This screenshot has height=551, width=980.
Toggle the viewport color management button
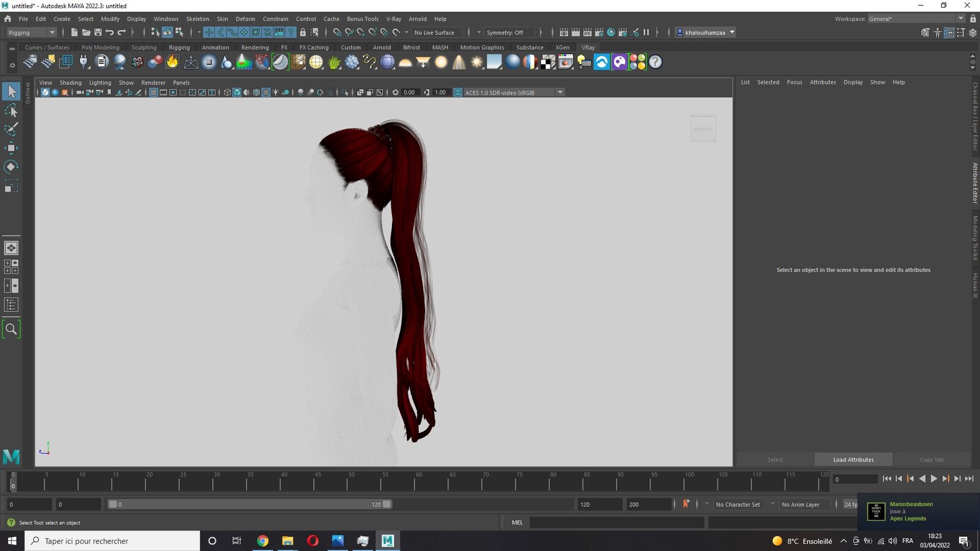click(x=458, y=92)
